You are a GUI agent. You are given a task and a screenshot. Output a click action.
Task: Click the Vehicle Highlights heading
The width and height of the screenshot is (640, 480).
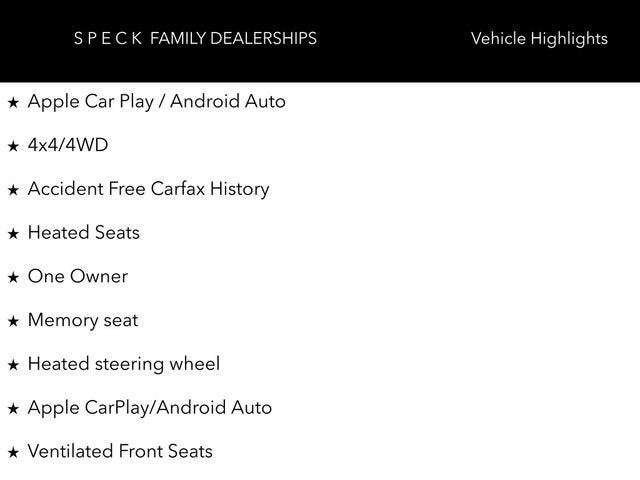pyautogui.click(x=538, y=39)
